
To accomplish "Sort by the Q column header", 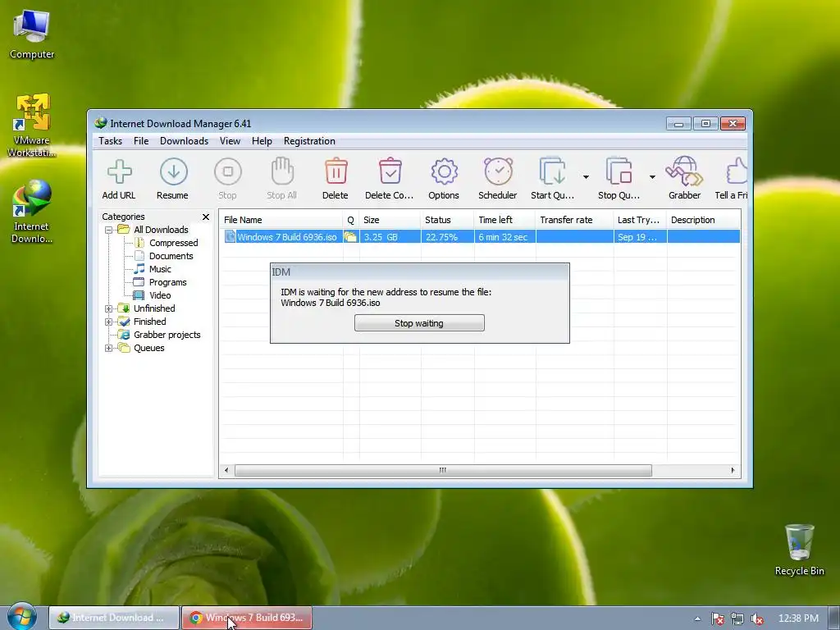I will [x=351, y=220].
